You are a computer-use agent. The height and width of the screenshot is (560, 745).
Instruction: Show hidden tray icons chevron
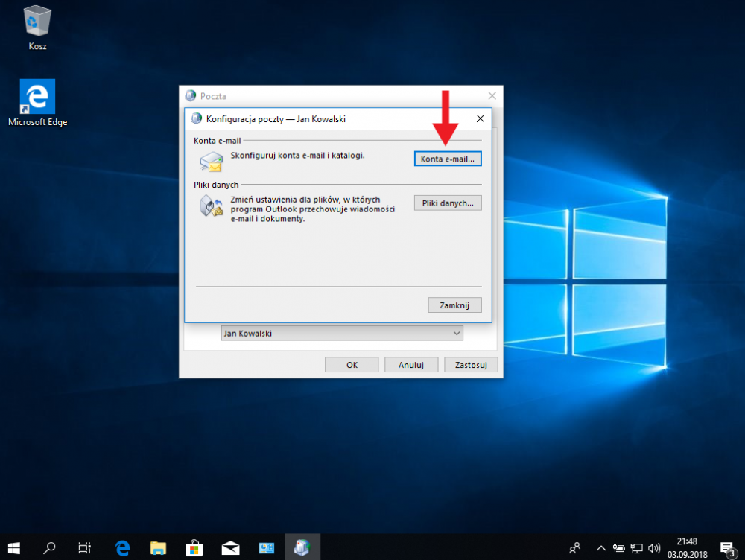(x=601, y=548)
